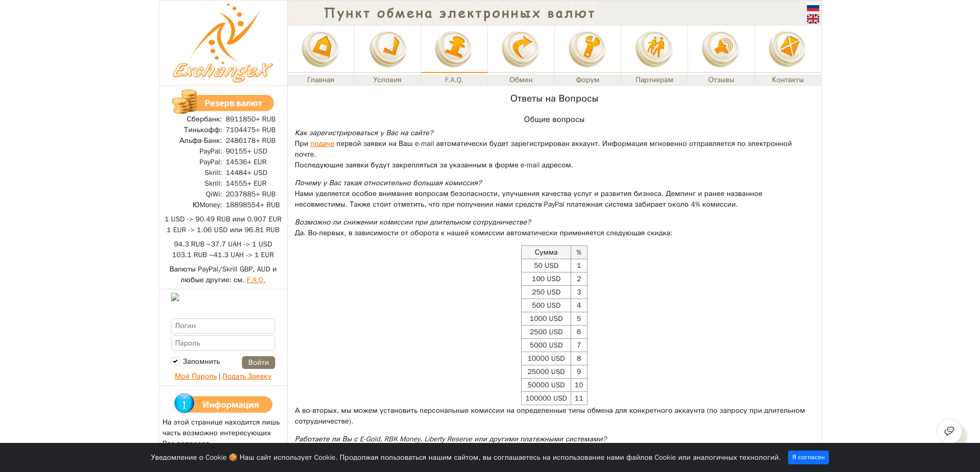Click the Партнерам partners icon
980x472 pixels.
pos(654,48)
